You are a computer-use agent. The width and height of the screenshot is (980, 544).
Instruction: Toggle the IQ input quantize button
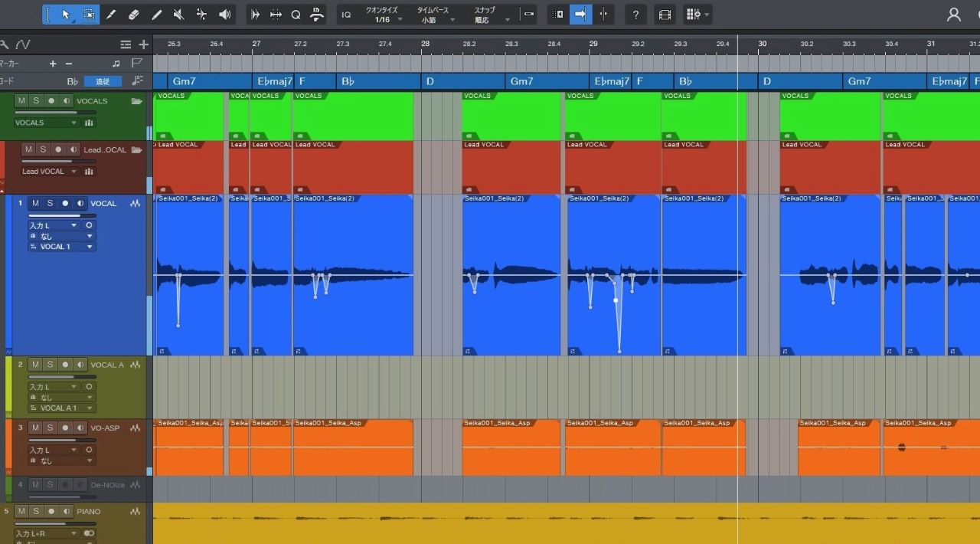click(x=346, y=15)
